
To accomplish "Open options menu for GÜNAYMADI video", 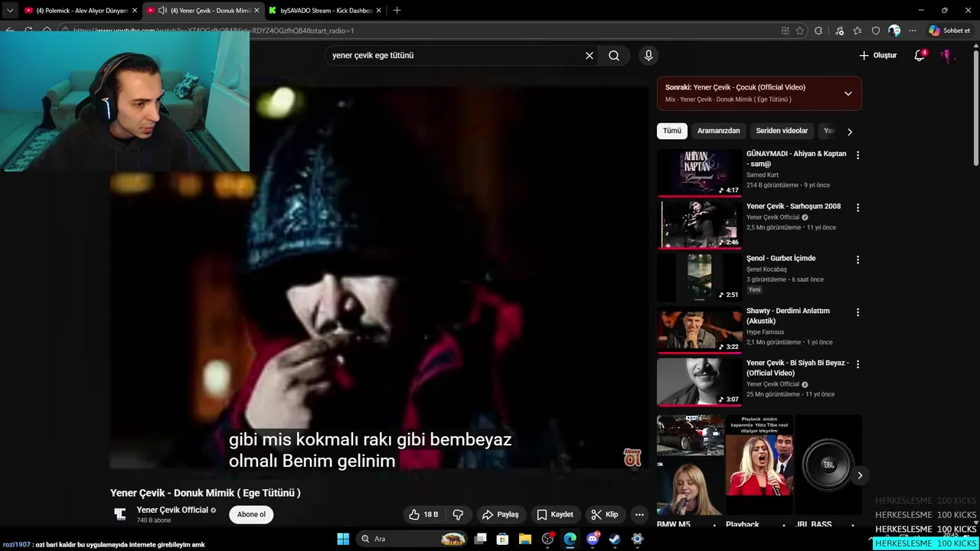I will [857, 155].
